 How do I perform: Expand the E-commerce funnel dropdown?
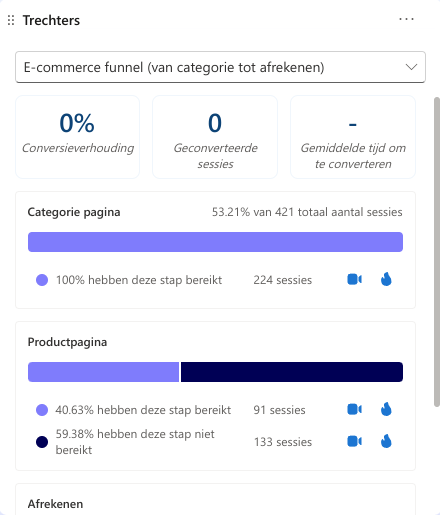(220, 67)
